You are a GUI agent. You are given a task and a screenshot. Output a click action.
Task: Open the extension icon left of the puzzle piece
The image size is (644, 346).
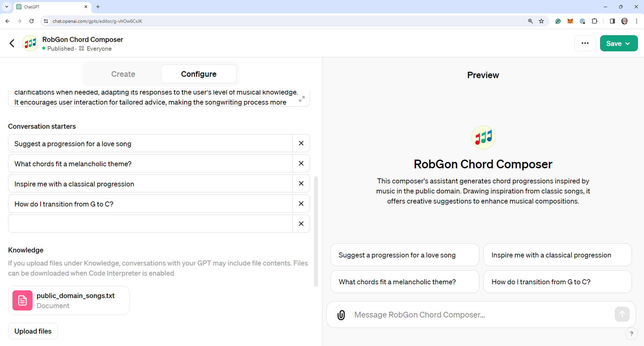(582, 21)
